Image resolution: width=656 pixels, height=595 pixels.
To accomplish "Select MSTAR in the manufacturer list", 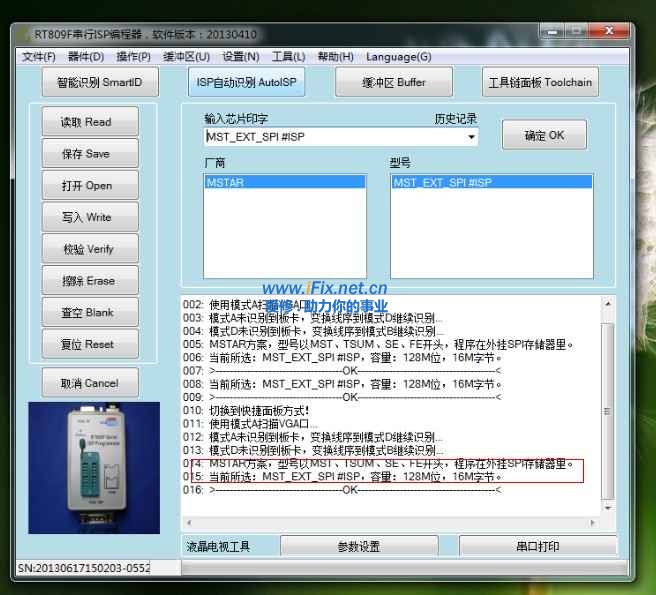I will [x=284, y=183].
